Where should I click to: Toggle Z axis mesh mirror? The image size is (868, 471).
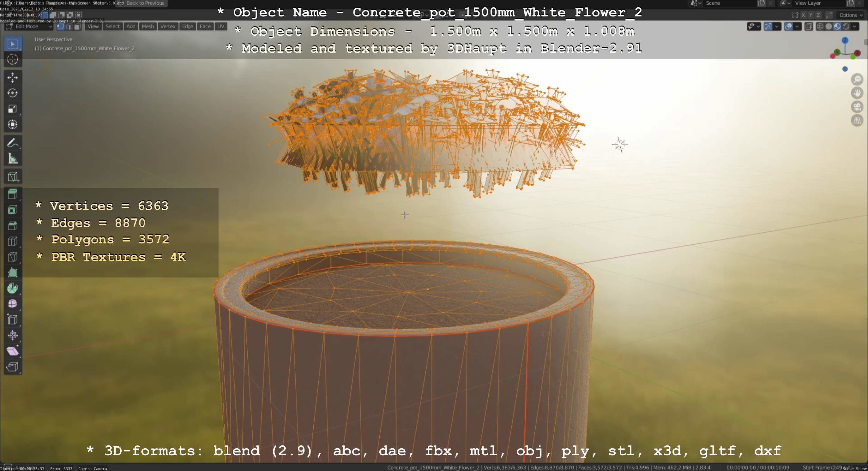click(x=818, y=15)
